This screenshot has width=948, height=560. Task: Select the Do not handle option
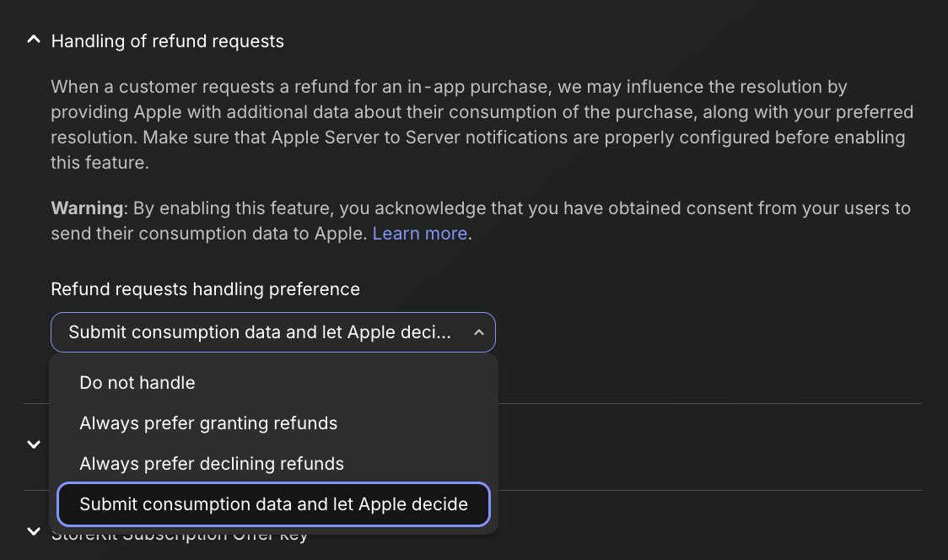tap(137, 383)
